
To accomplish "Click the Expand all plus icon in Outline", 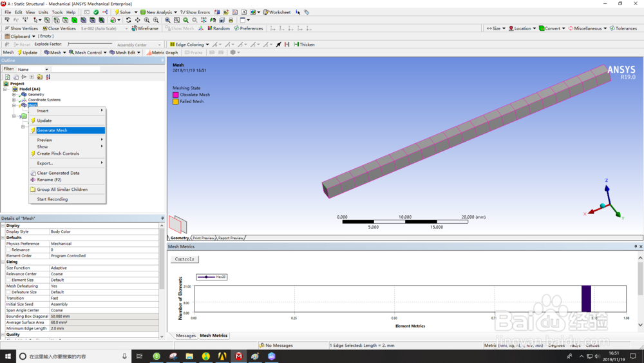I will (32, 77).
